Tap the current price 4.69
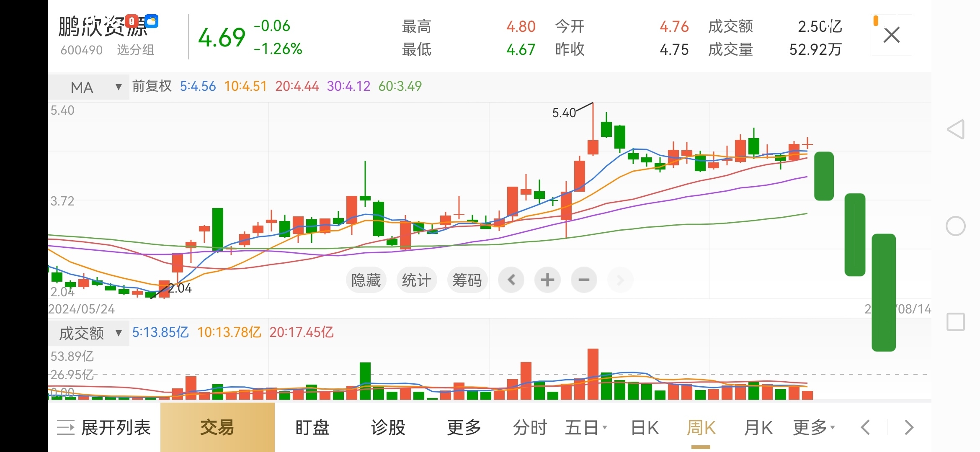Image resolution: width=980 pixels, height=452 pixels. tap(222, 38)
